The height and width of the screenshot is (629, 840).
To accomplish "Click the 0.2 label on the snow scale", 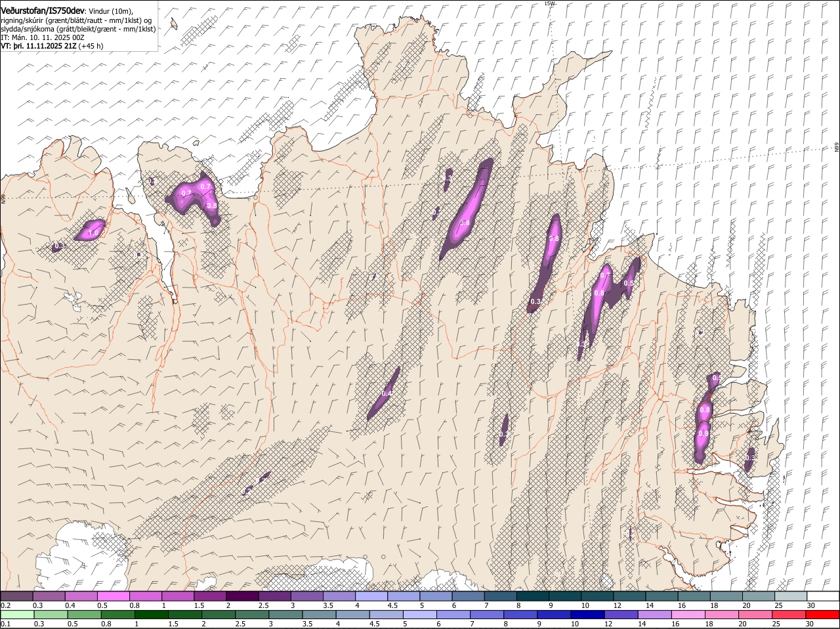I will pos(5,605).
